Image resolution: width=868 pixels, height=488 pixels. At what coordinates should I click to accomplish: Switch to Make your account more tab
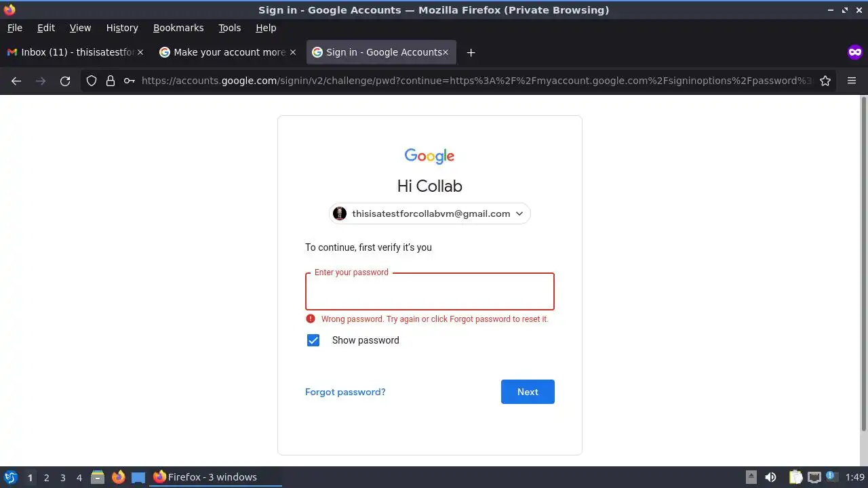coord(227,52)
